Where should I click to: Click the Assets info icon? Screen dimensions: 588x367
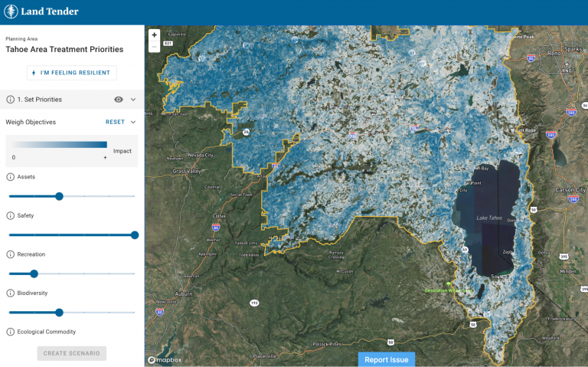tap(11, 177)
